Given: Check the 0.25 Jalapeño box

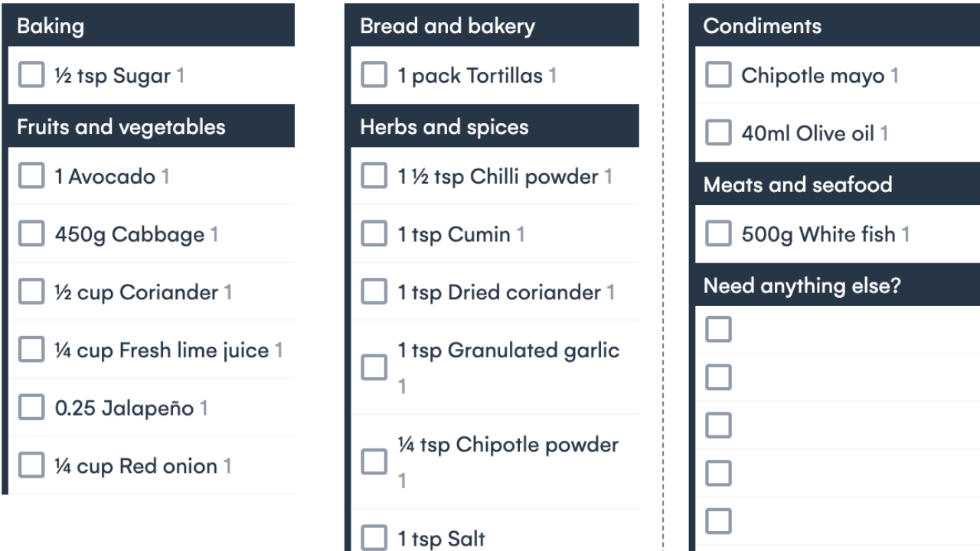Looking at the screenshot, I should [x=31, y=408].
